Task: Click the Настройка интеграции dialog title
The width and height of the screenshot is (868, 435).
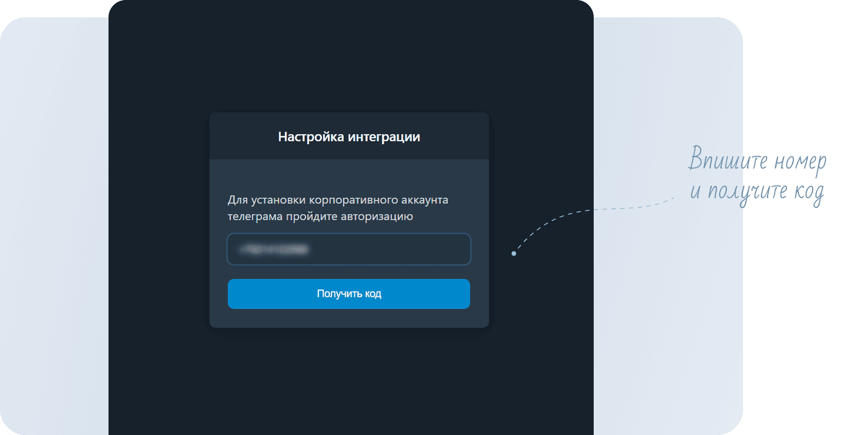Action: [349, 137]
